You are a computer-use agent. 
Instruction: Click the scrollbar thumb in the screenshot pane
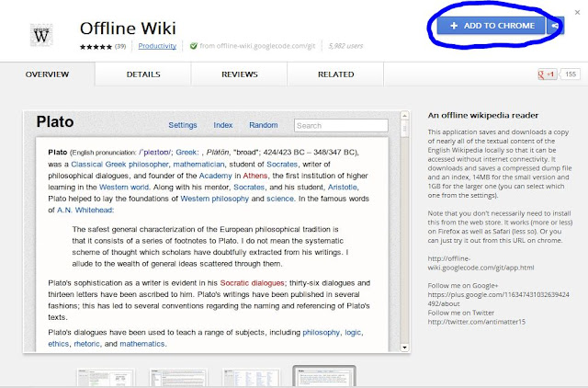tap(404, 129)
